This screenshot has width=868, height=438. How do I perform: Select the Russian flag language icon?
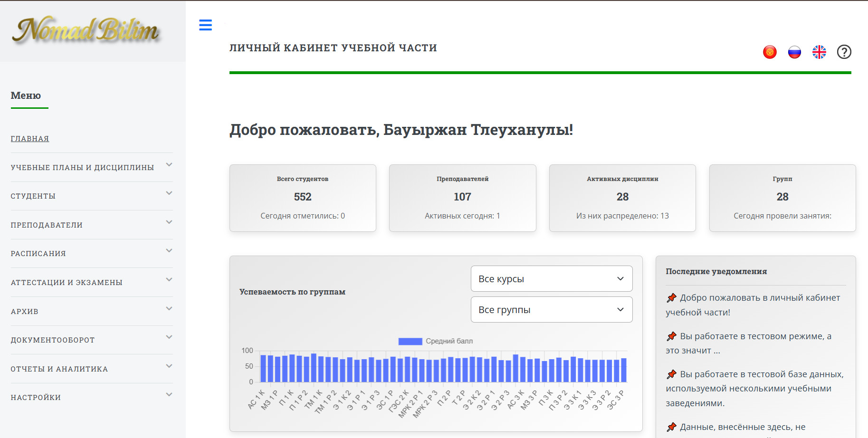coord(794,52)
